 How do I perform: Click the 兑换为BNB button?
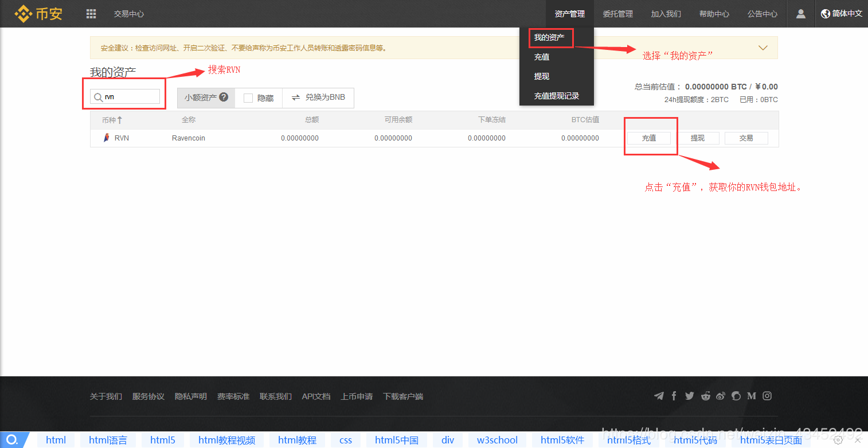[318, 98]
